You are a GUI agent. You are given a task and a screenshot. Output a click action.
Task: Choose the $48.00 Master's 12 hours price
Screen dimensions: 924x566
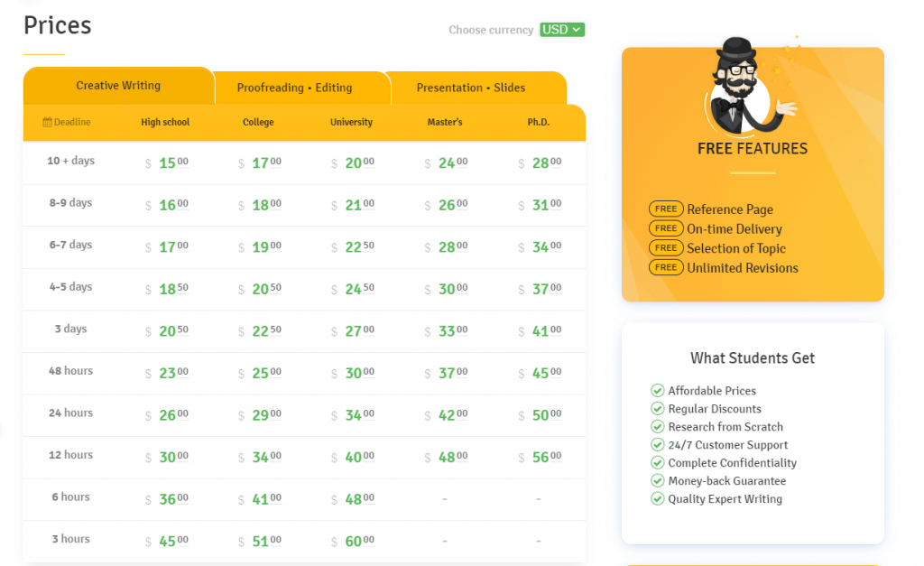[446, 457]
